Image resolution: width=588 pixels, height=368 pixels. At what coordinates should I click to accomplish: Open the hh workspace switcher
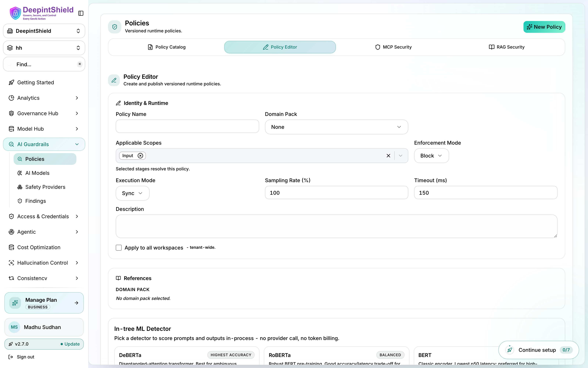(x=44, y=48)
